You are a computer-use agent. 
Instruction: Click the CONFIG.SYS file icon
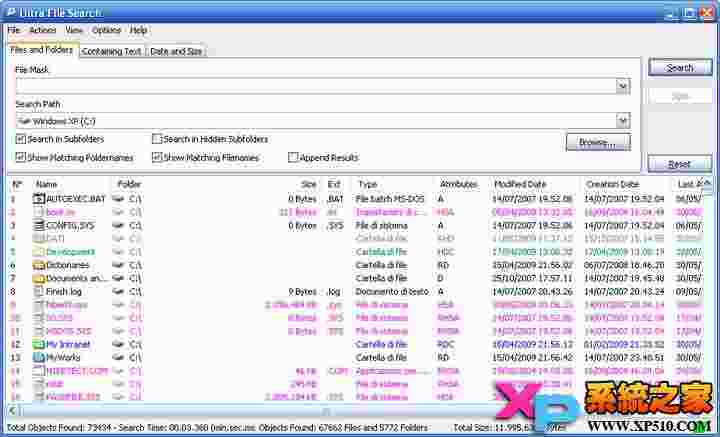tap(39, 225)
